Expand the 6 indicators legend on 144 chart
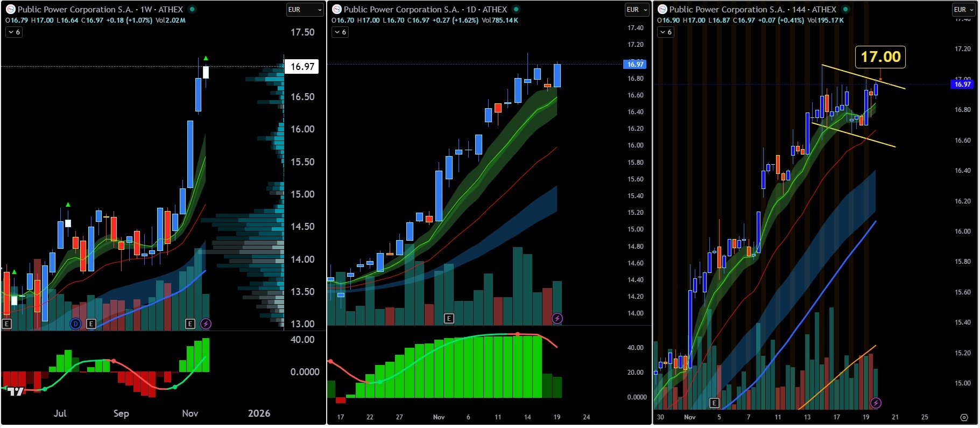The image size is (980, 428). click(x=666, y=32)
